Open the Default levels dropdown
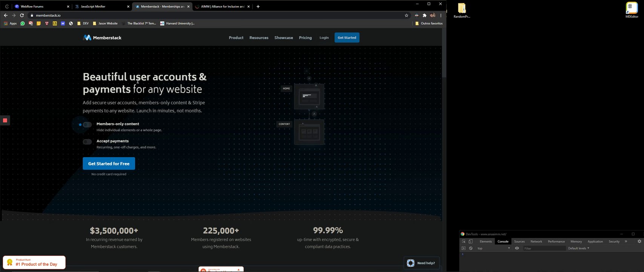The height and width of the screenshot is (272, 644). pos(579,248)
